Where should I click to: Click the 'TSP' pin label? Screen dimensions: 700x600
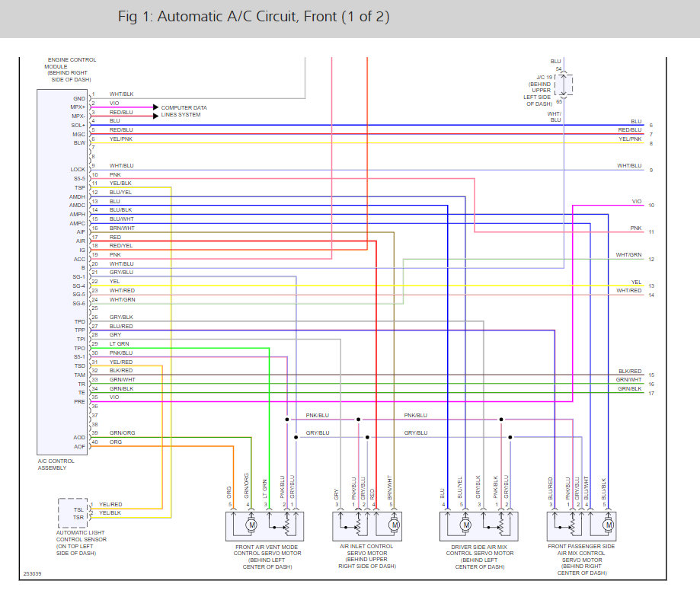(x=80, y=188)
